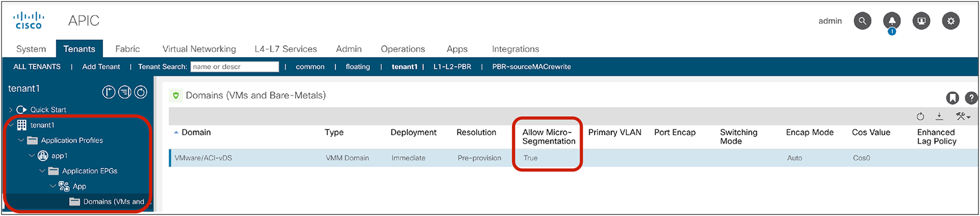Screen dimensions: 980x216
Task: Click the VMM Domain type cell
Action: pyautogui.click(x=347, y=158)
